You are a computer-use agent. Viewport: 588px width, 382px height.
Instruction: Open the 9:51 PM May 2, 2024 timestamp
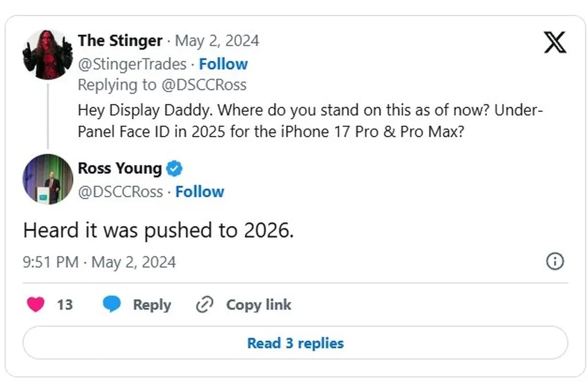(x=99, y=262)
